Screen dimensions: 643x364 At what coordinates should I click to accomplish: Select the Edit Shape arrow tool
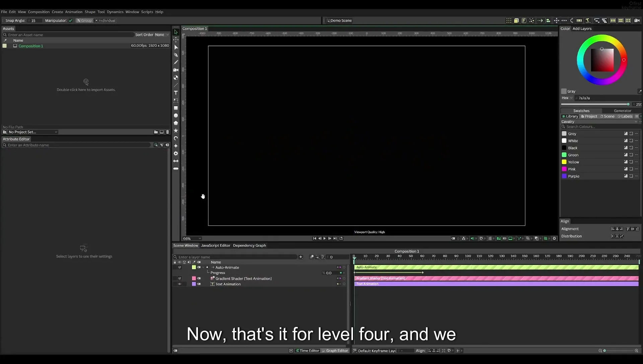176,47
